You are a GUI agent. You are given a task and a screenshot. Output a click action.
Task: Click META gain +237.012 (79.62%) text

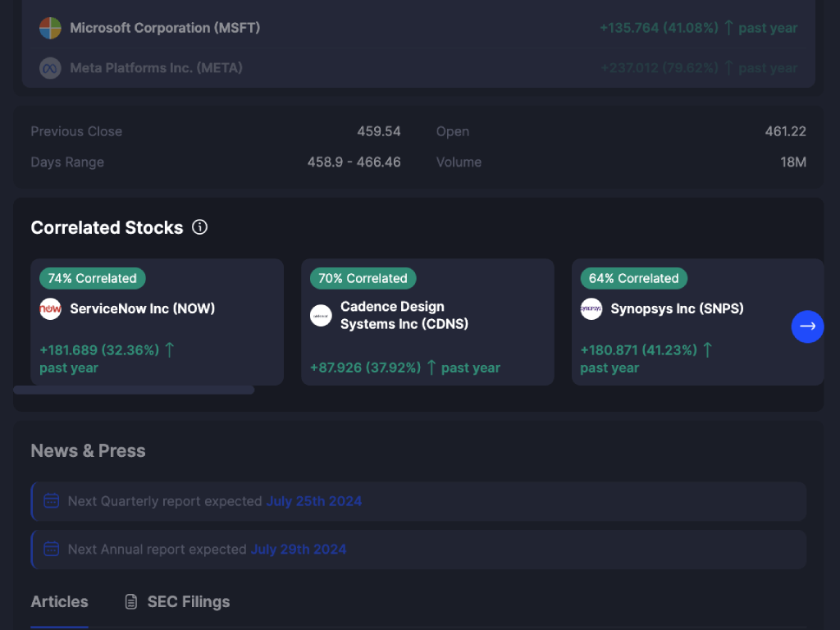click(x=659, y=68)
